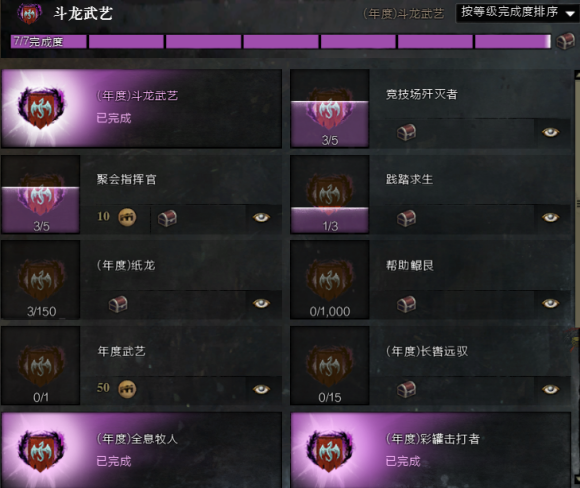Image resolution: width=580 pixels, height=488 pixels.
Task: Click the reward chest for 聚会指挥官
Action: (167, 218)
